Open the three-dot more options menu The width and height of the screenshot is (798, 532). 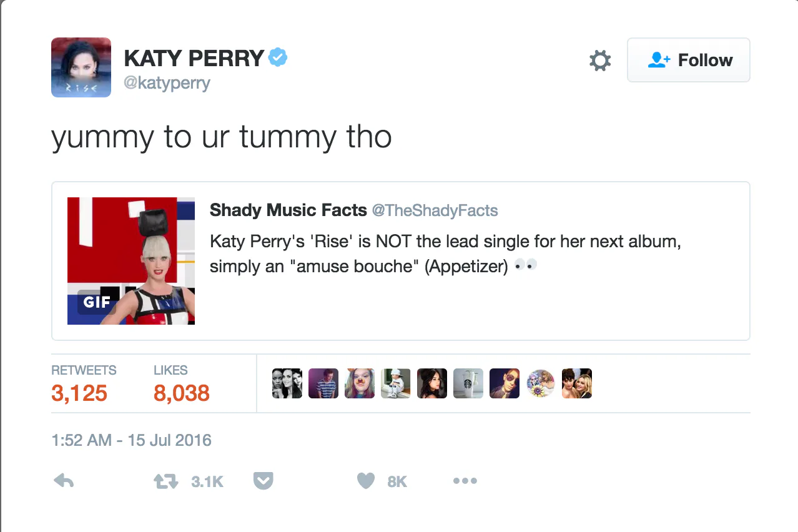pyautogui.click(x=465, y=481)
